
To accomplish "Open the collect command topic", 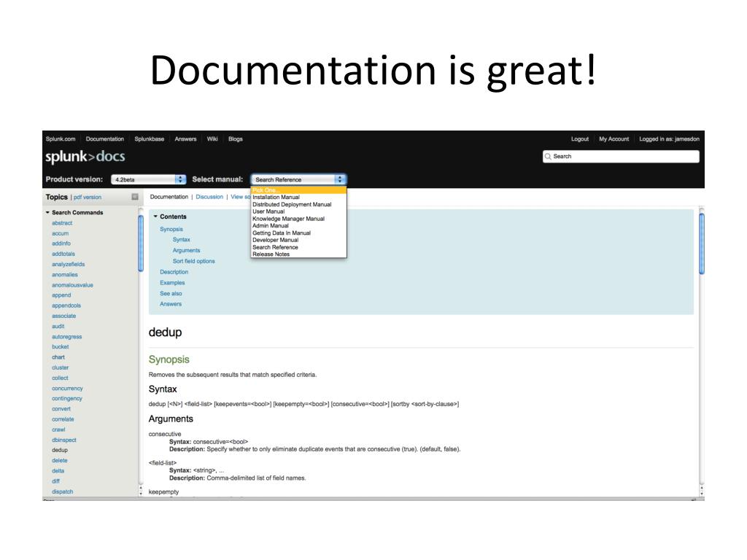I will click(60, 378).
